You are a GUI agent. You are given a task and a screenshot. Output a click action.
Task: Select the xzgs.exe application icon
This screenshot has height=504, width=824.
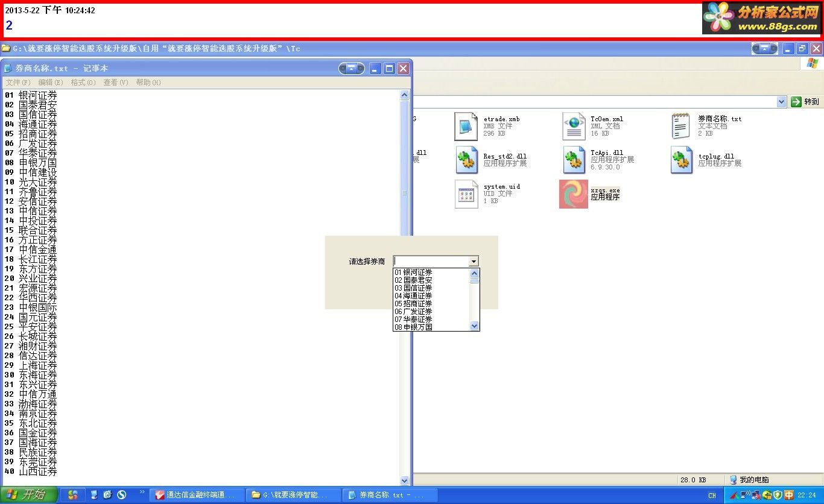(574, 194)
